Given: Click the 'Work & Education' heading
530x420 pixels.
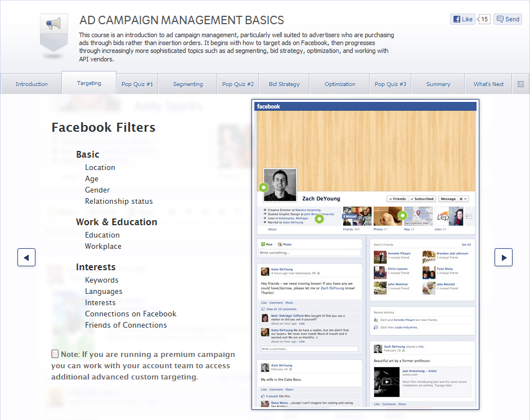Looking at the screenshot, I should click(x=116, y=222).
